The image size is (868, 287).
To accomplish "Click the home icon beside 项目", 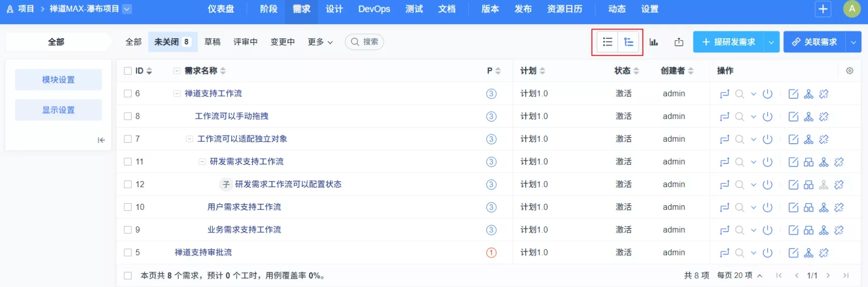I will coord(10,9).
